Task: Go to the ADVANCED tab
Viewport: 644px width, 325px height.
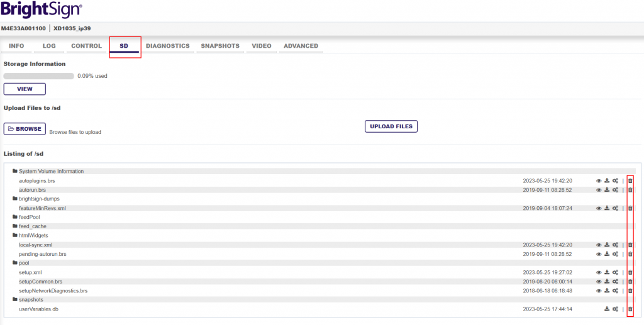Action: pos(301,46)
